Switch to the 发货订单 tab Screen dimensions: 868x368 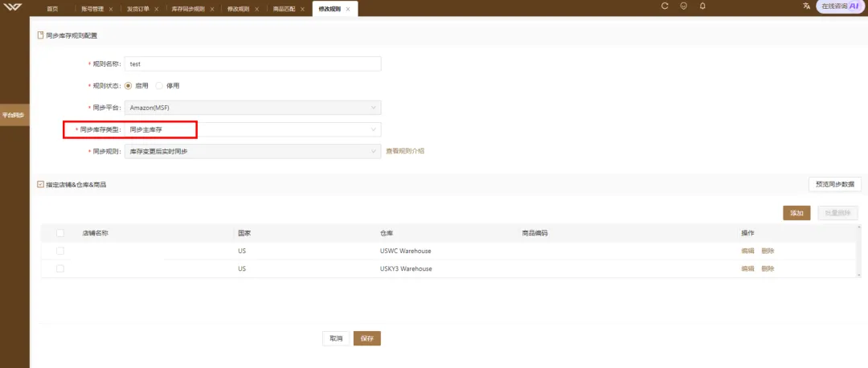point(137,10)
